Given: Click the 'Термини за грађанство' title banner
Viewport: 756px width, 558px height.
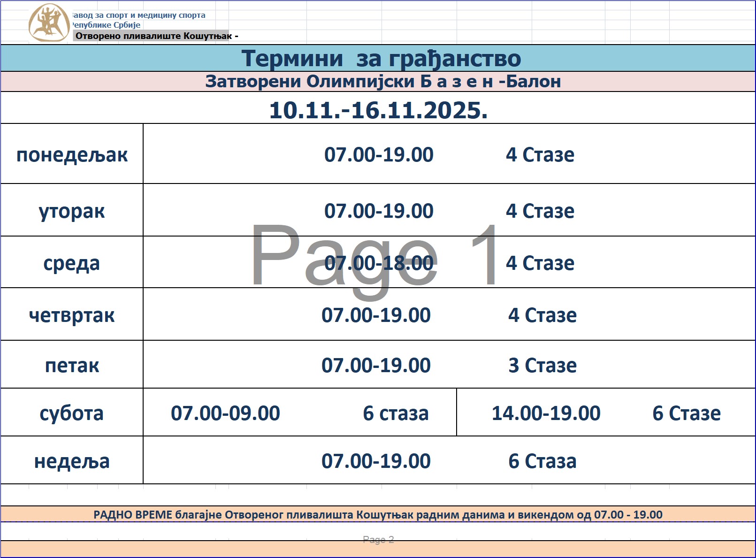Looking at the screenshot, I should click(381, 59).
